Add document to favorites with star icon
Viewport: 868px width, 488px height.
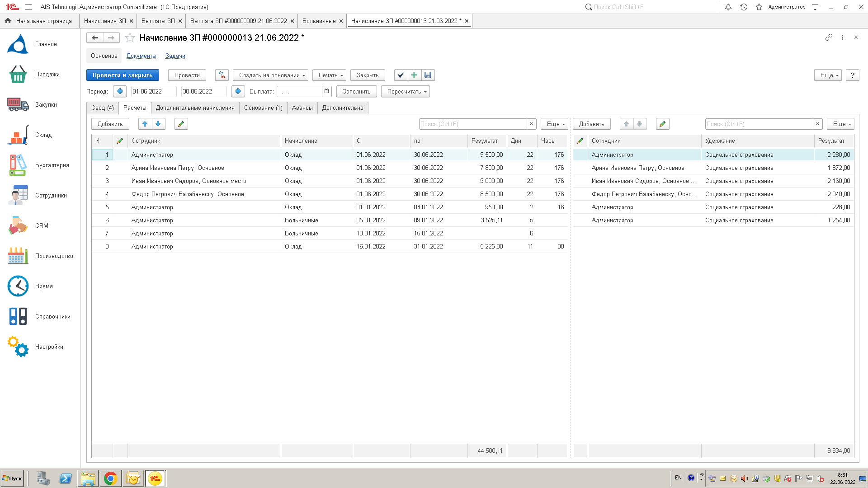coord(130,38)
